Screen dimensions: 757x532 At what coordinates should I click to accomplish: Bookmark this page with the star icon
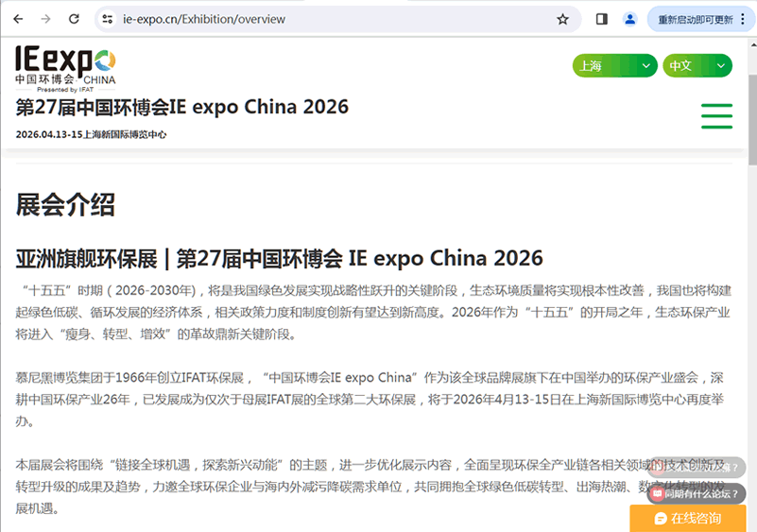pyautogui.click(x=562, y=19)
